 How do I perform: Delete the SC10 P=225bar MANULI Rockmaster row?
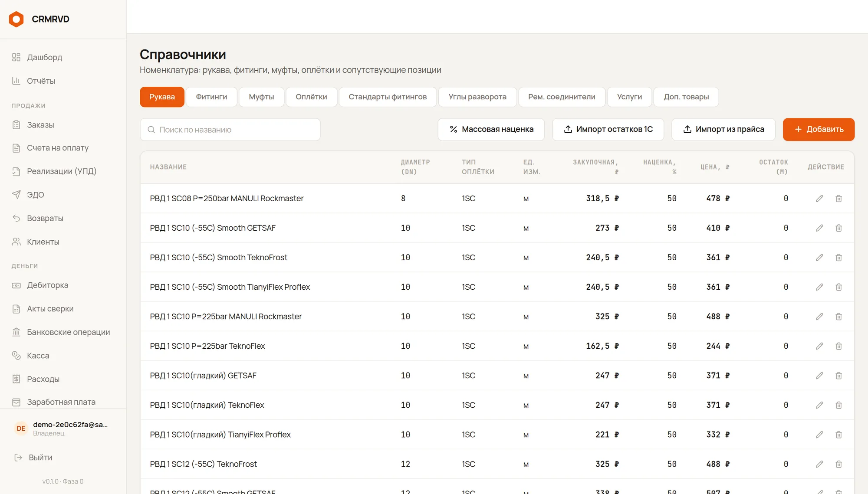coord(838,317)
